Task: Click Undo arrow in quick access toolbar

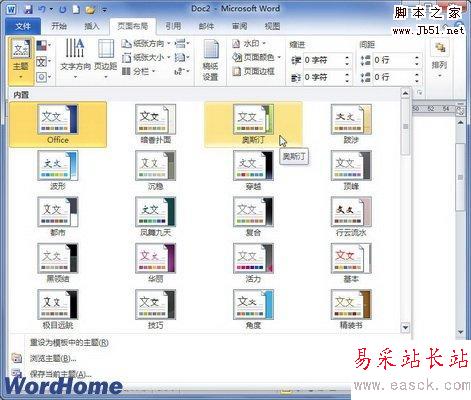Action: click(x=41, y=9)
